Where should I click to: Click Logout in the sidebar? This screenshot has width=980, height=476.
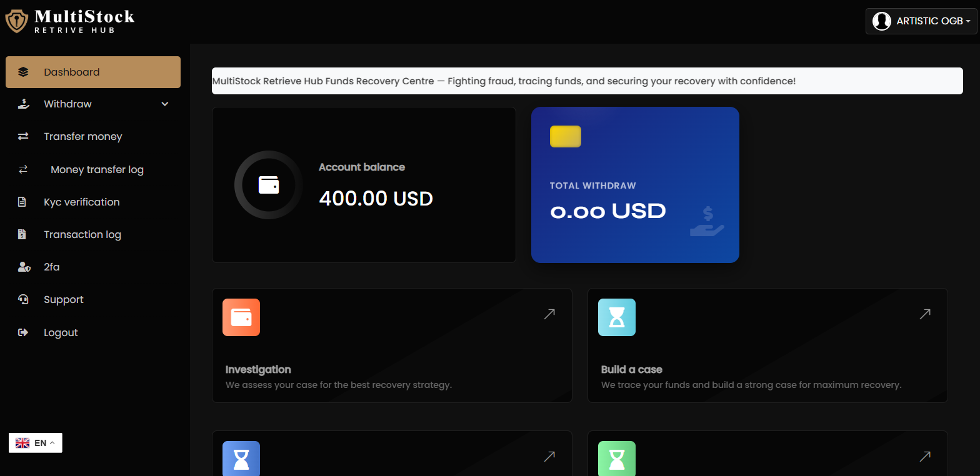pyautogui.click(x=61, y=333)
